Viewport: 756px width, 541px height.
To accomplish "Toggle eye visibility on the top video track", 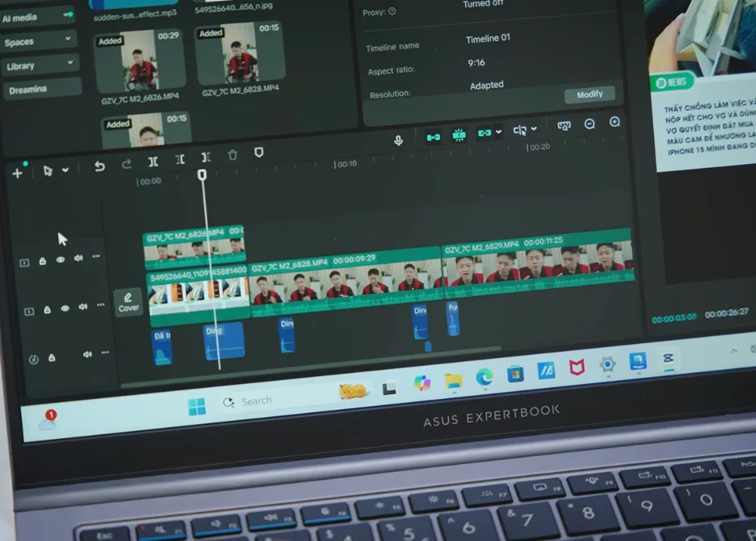I will (60, 260).
